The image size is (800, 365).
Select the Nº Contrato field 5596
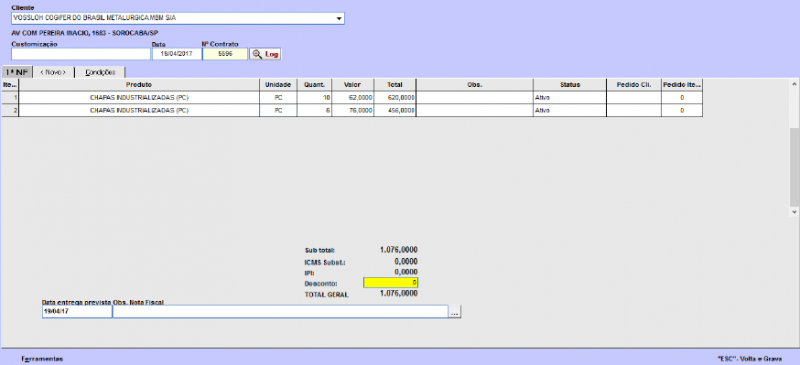225,54
